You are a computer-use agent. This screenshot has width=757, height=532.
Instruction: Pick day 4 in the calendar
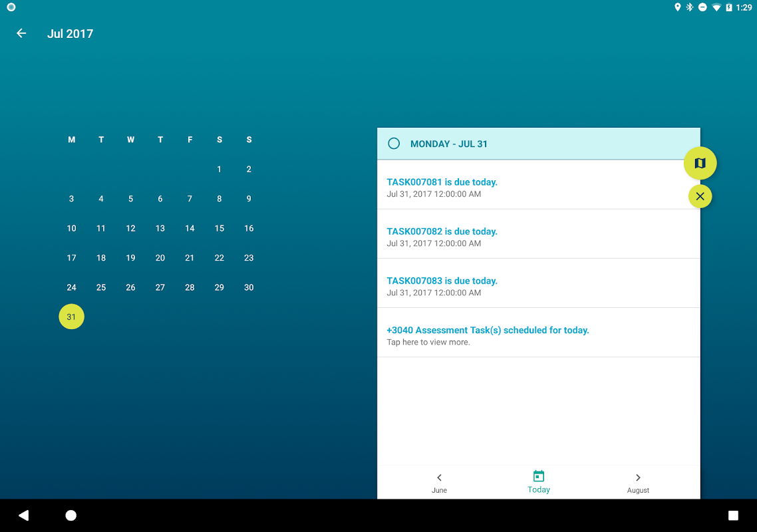pyautogui.click(x=101, y=198)
